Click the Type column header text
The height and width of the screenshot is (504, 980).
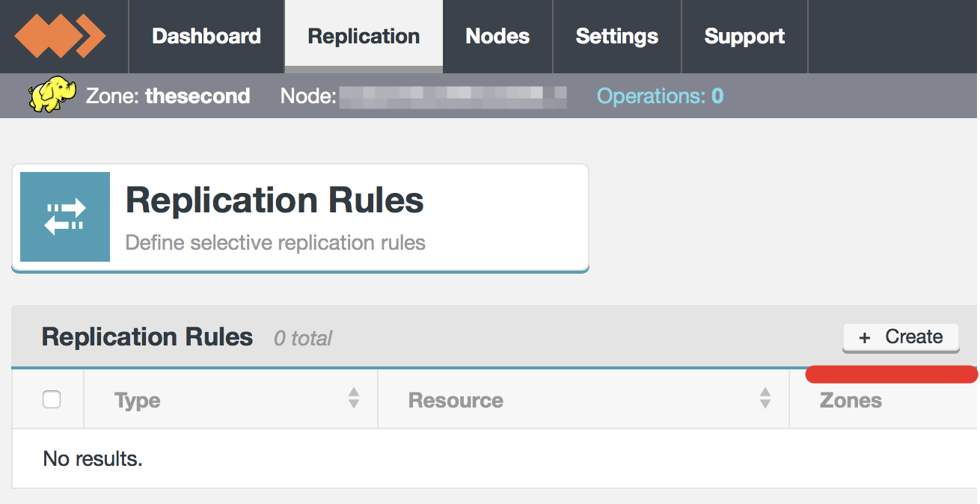coord(138,401)
